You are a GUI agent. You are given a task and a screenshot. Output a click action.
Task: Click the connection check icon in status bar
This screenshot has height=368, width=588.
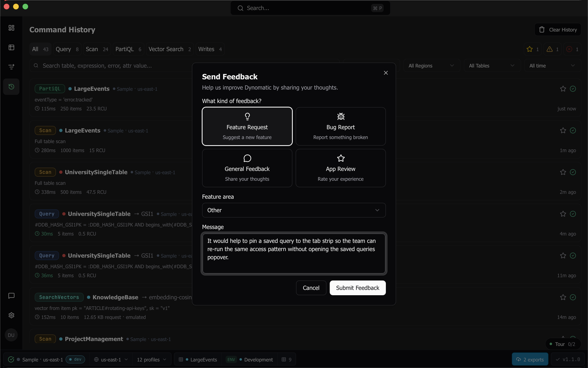point(11,359)
